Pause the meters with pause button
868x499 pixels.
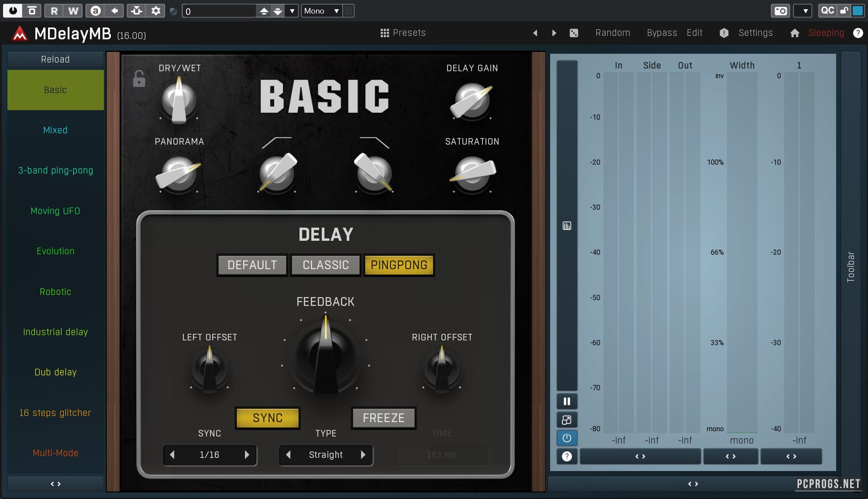[567, 401]
